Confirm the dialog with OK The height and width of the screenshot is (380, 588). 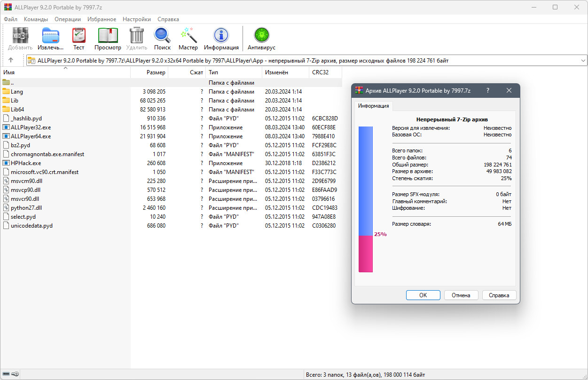(x=423, y=295)
